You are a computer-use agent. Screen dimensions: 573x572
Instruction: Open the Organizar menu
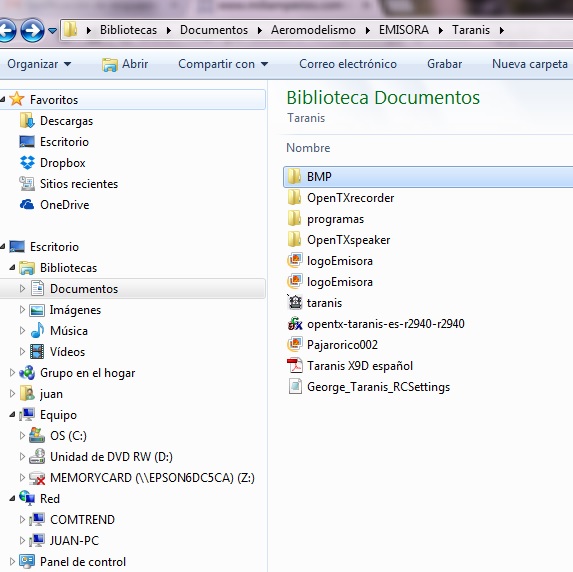click(x=39, y=64)
